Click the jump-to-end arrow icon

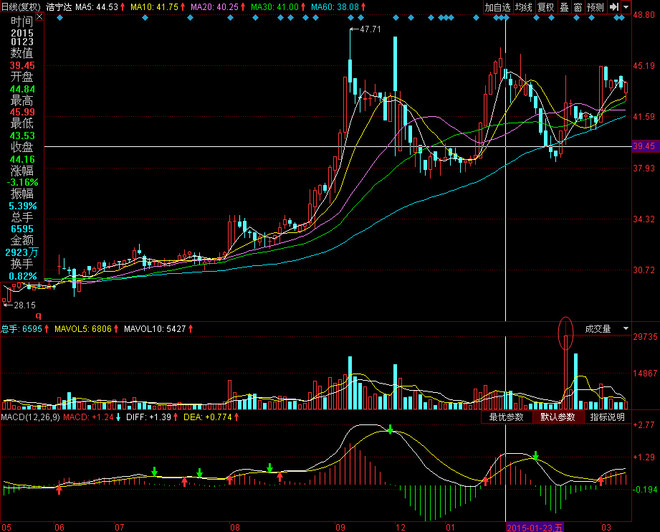[x=614, y=7]
